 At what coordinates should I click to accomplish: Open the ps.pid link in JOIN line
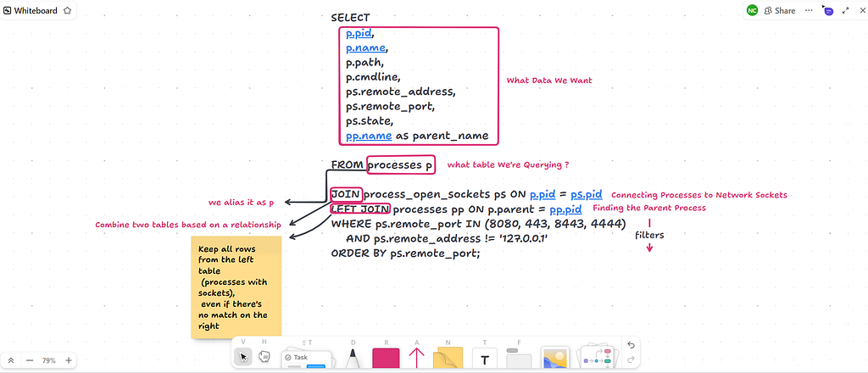587,194
